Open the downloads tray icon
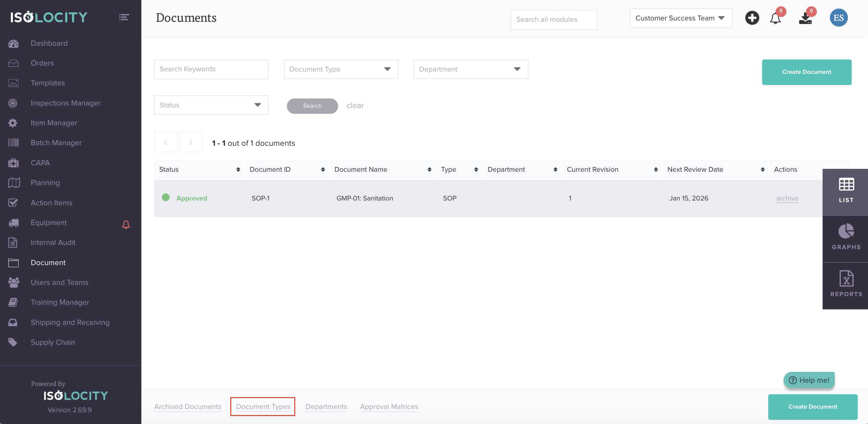The height and width of the screenshot is (424, 868). (805, 19)
